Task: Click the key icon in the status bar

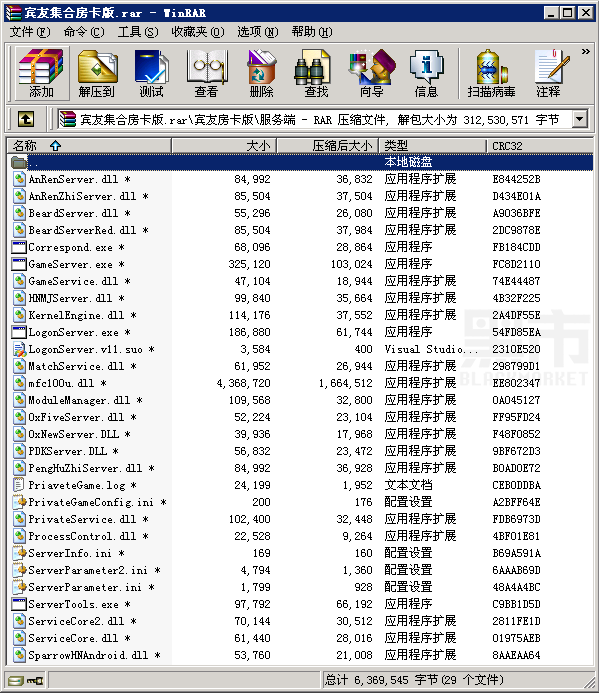Action: tap(35, 680)
